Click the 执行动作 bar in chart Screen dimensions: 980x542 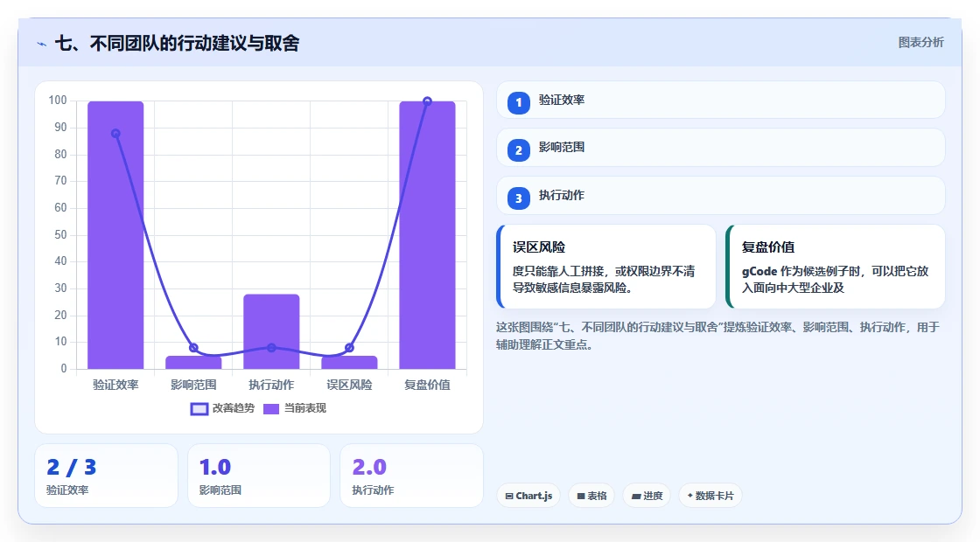tap(271, 331)
